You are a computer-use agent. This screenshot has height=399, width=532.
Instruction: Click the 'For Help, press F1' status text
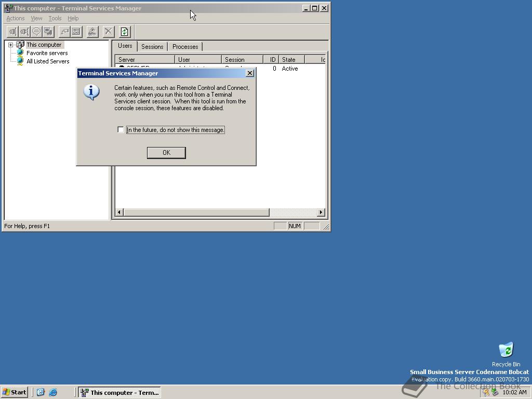27,226
